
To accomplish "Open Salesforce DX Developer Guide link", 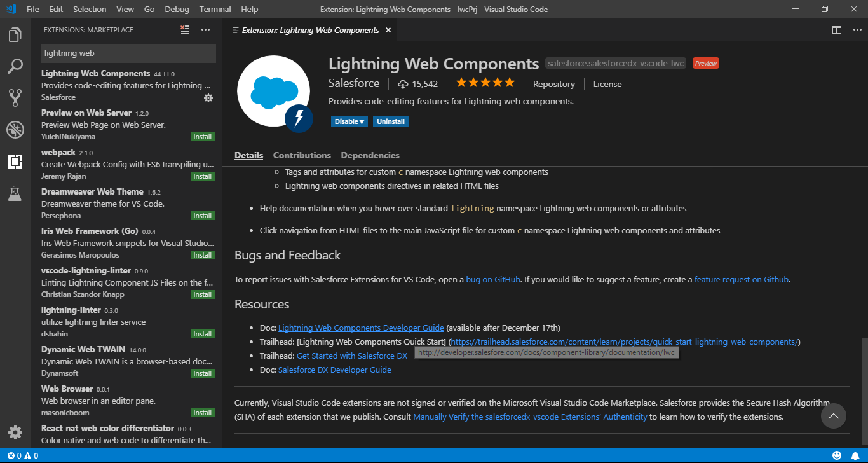I will [335, 370].
